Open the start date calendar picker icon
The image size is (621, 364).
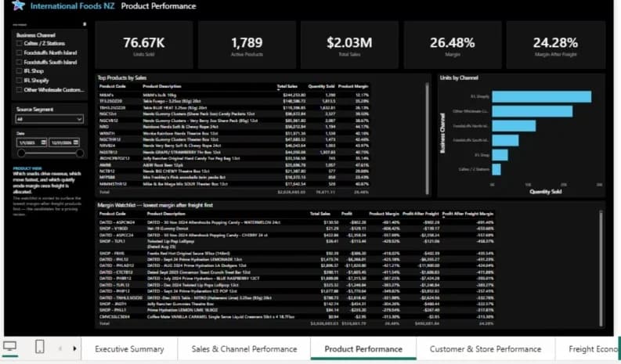[43, 142]
